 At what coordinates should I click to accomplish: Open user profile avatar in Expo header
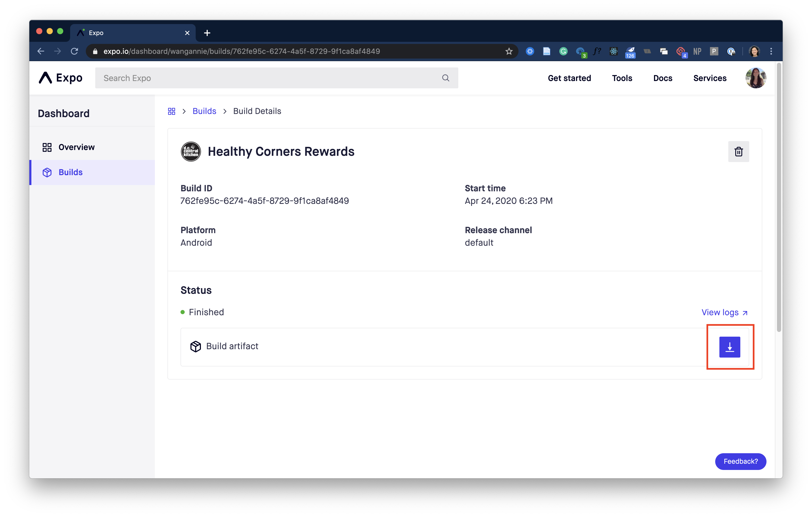click(755, 78)
